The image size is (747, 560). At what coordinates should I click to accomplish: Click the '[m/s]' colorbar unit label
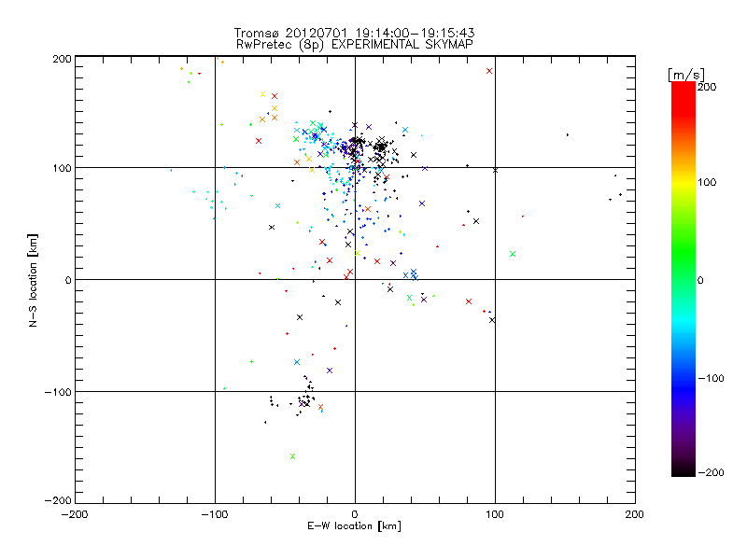686,75
